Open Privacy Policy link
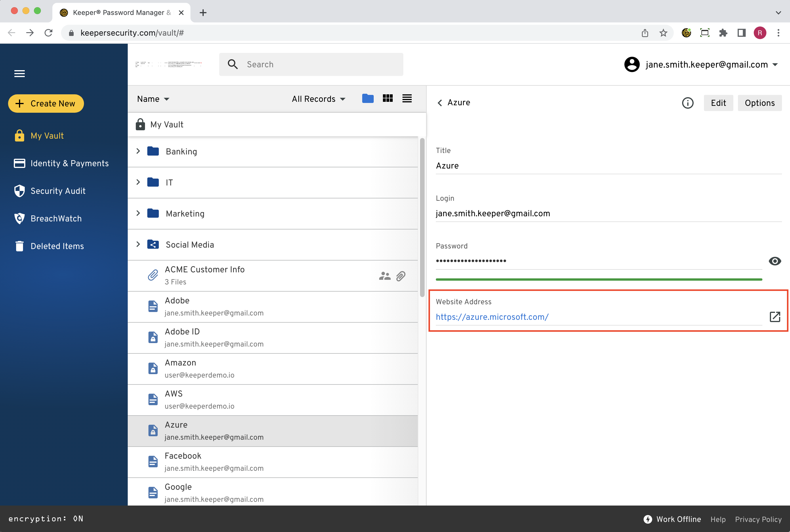The image size is (790, 532). click(758, 519)
